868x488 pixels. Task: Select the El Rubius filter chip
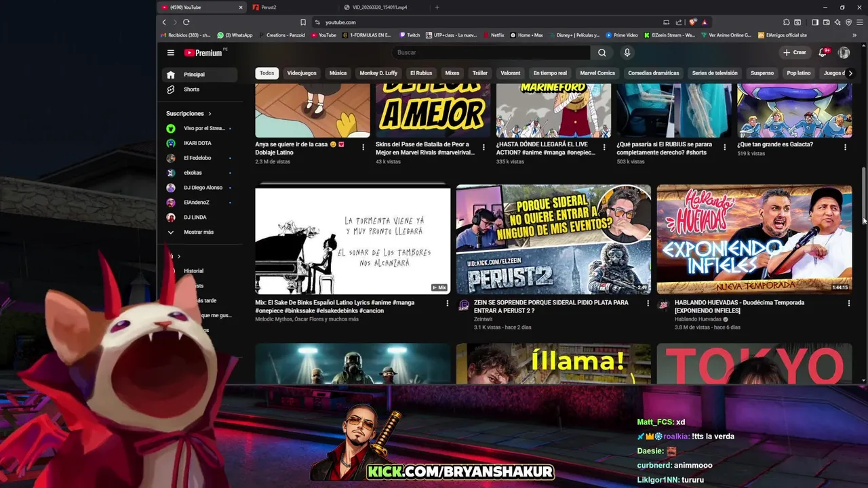click(x=421, y=73)
